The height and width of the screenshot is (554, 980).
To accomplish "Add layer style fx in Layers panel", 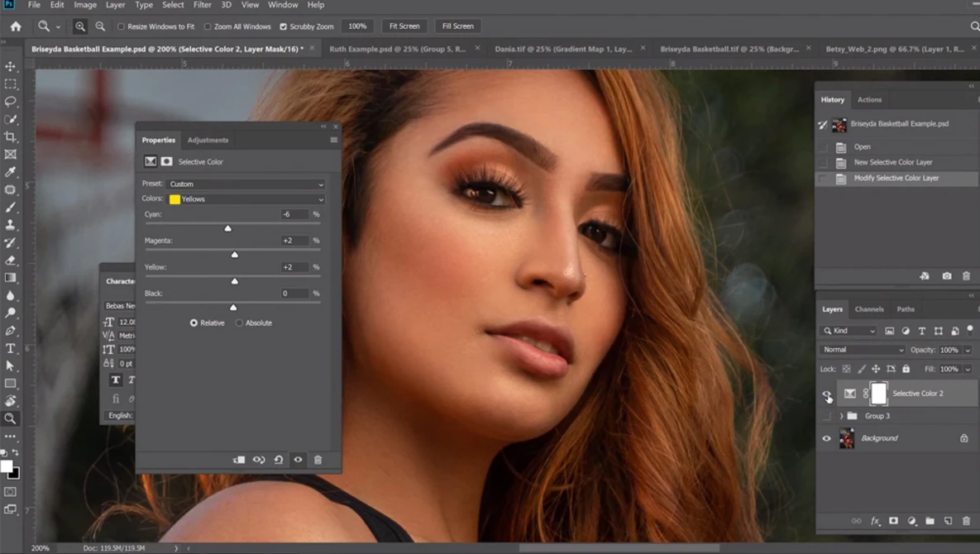I will pos(875,521).
